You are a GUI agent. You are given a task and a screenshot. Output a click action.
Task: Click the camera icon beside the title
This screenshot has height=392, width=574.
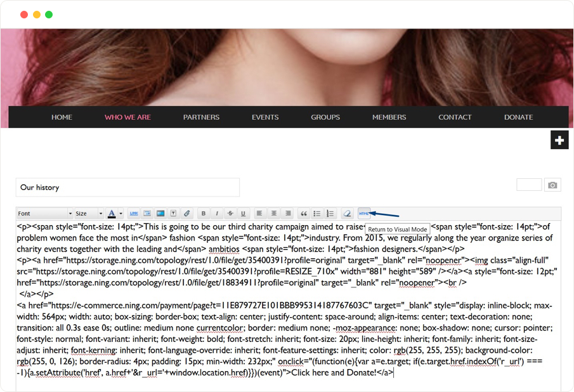(552, 185)
